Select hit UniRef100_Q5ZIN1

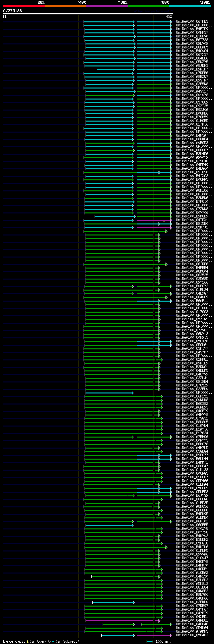192,319
